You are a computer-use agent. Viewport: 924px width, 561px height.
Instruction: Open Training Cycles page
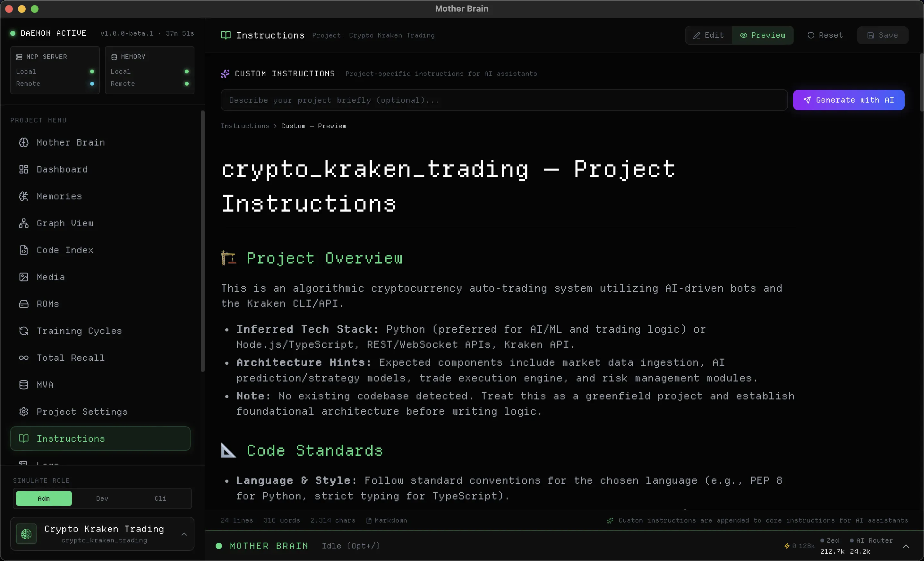coord(100,331)
